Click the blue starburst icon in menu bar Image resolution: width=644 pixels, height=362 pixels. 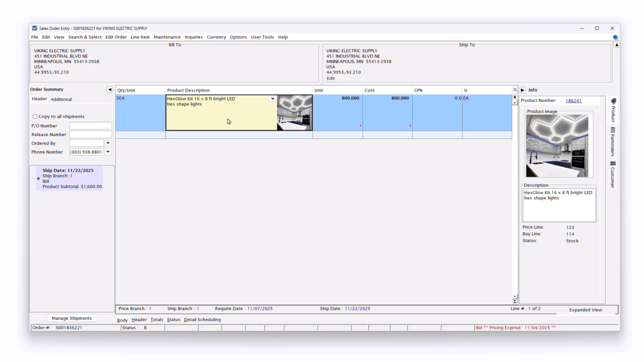pyautogui.click(x=615, y=37)
